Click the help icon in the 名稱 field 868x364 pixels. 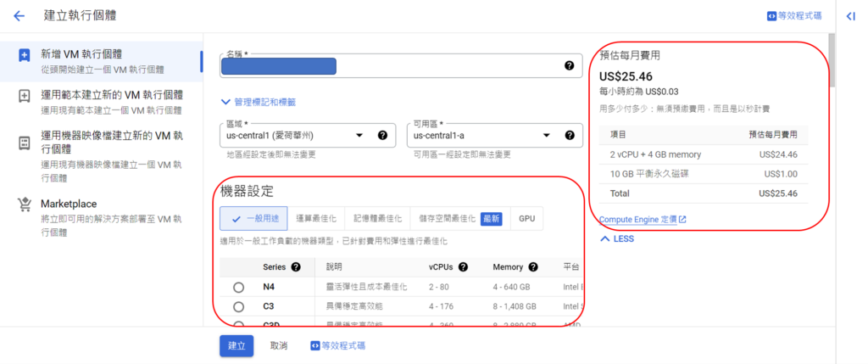pos(570,65)
